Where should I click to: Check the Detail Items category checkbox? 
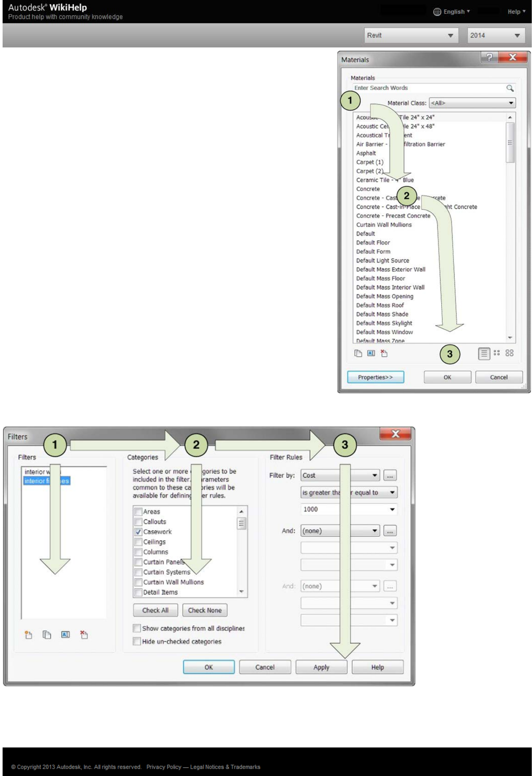pos(138,592)
